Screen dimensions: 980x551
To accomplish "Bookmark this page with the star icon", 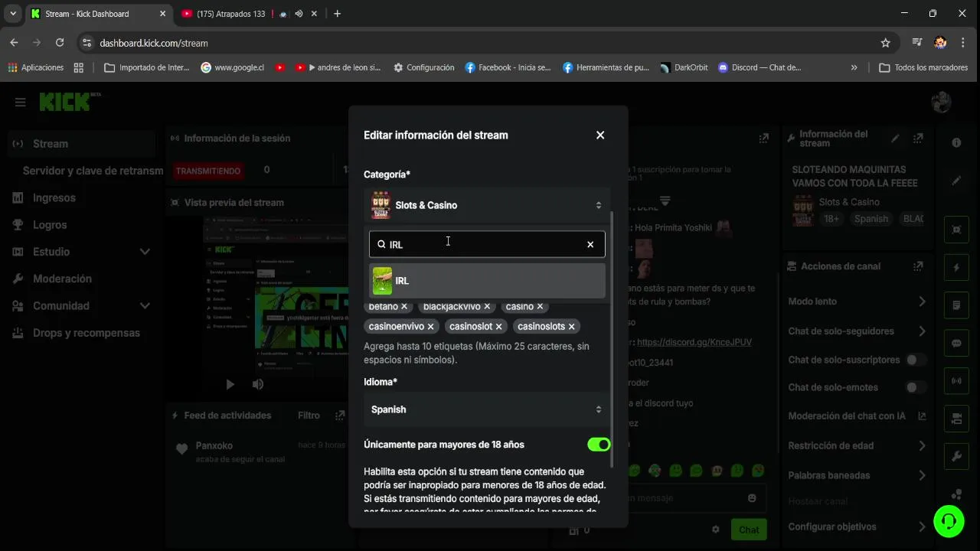I will point(886,43).
